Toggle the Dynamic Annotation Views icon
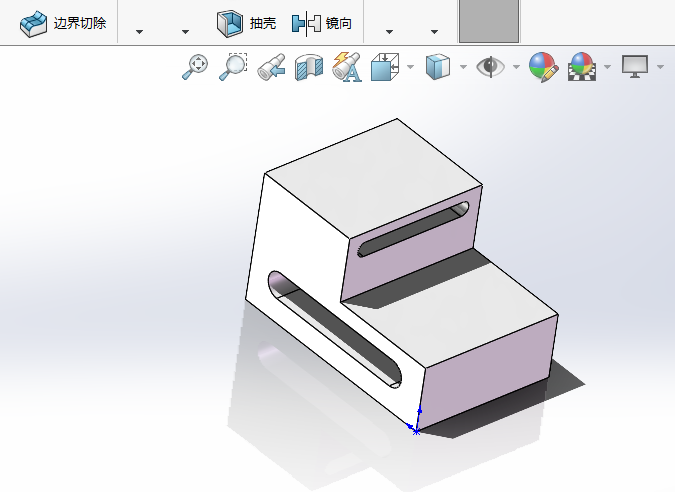Image resolution: width=675 pixels, height=492 pixels. (346, 67)
